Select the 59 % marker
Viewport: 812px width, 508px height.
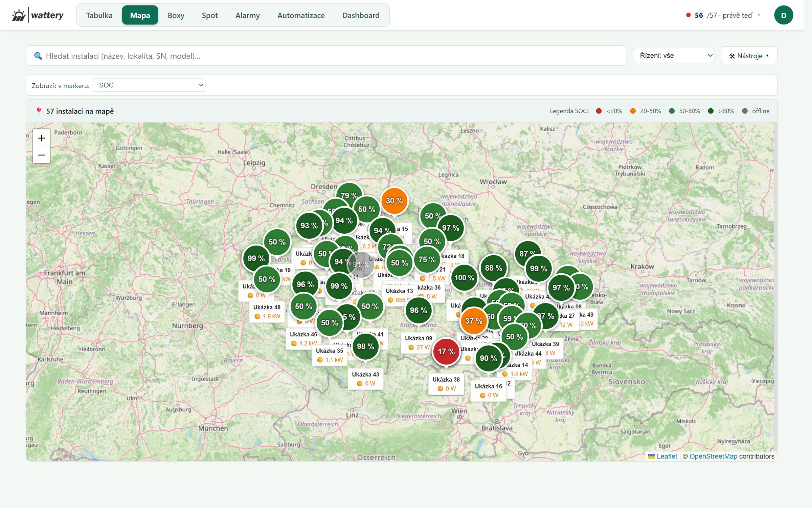510,318
